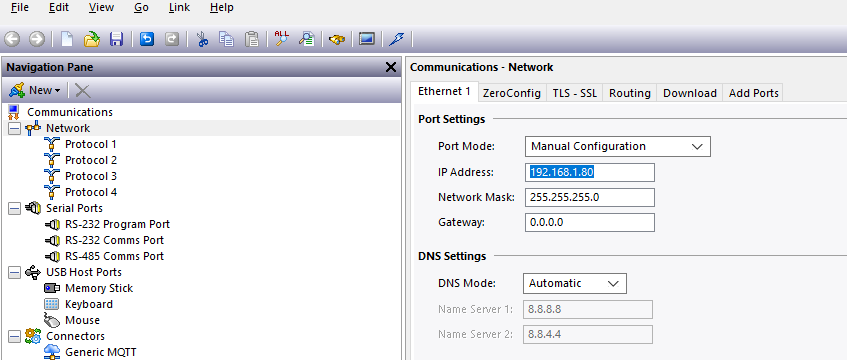Click the Back navigation arrow icon
The width and height of the screenshot is (847, 360).
point(12,39)
